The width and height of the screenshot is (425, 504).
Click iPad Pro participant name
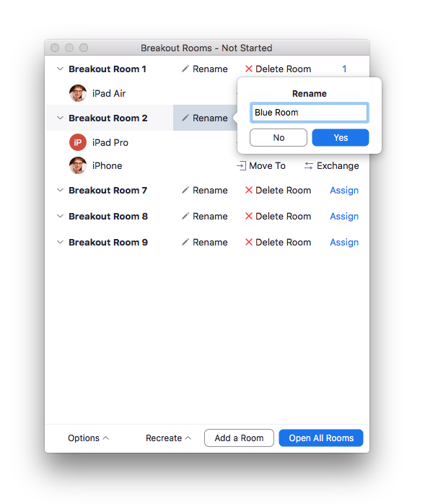pos(110,142)
